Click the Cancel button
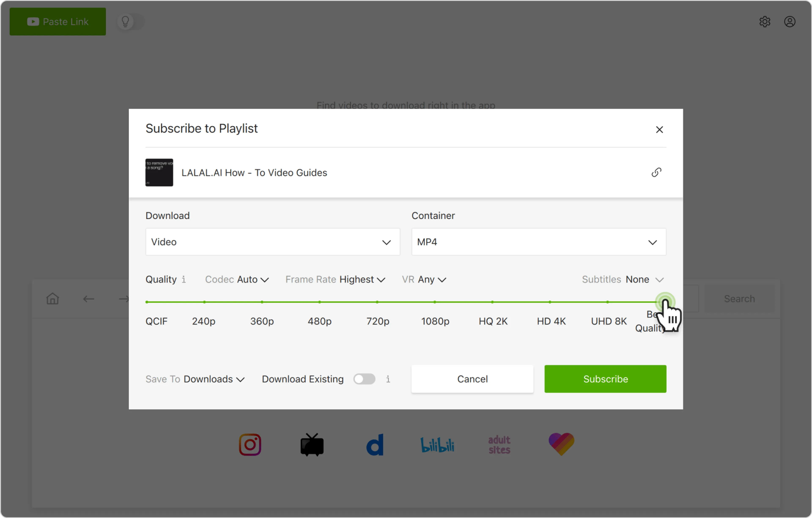Image resolution: width=812 pixels, height=518 pixels. 472,379
